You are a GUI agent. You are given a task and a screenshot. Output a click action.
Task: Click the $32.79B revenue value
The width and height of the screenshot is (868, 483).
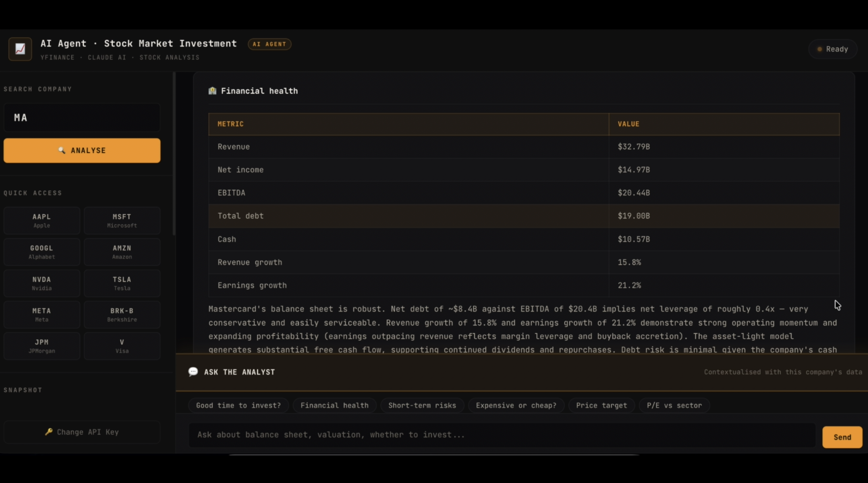click(634, 147)
